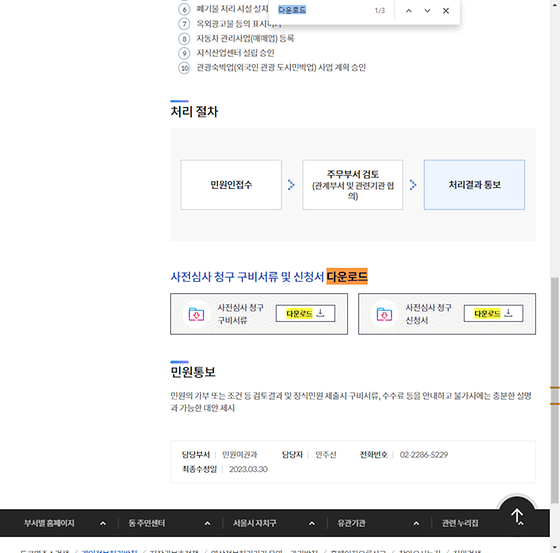Click the 민원여권과 department name

tap(240, 455)
